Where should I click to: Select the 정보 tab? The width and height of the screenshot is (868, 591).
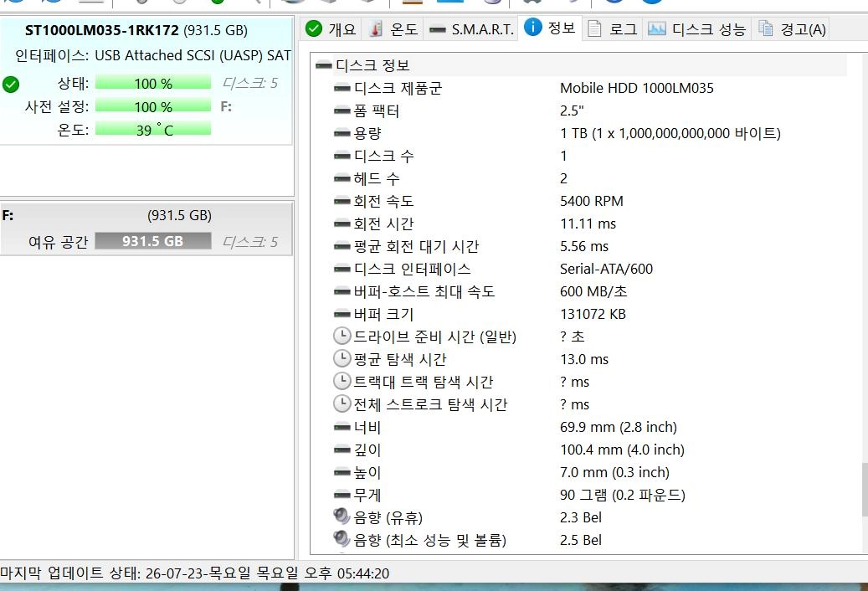tap(550, 28)
